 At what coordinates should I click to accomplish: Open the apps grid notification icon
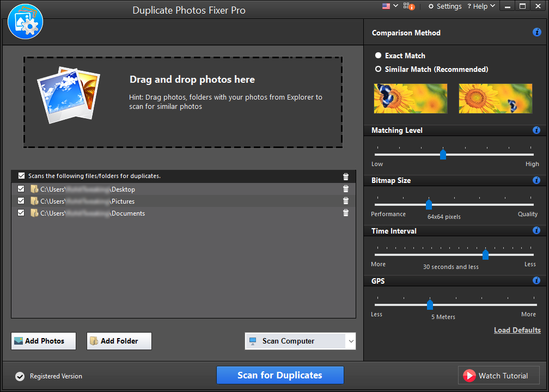point(408,6)
